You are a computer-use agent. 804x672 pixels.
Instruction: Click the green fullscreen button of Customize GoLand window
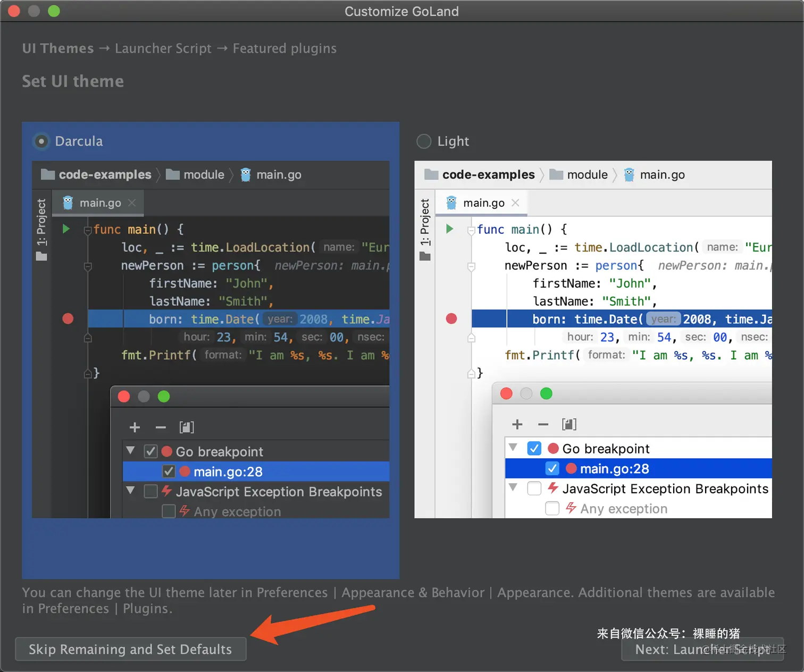54,11
